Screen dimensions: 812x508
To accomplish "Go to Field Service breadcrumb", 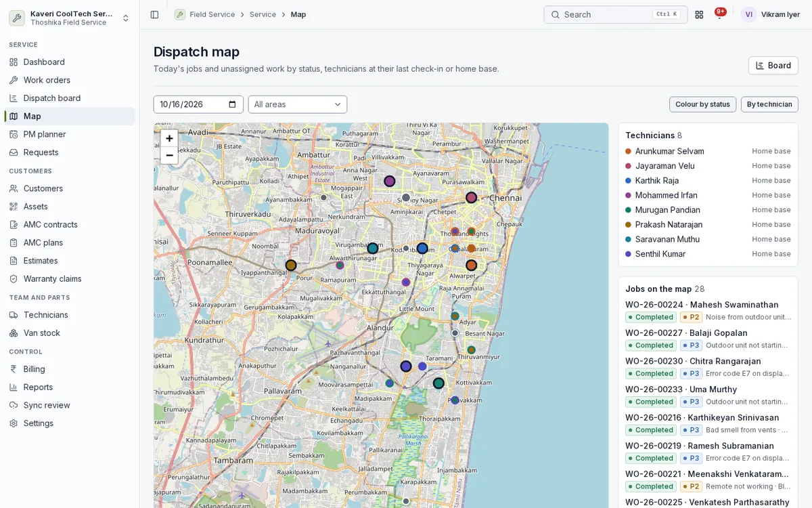I will [212, 14].
